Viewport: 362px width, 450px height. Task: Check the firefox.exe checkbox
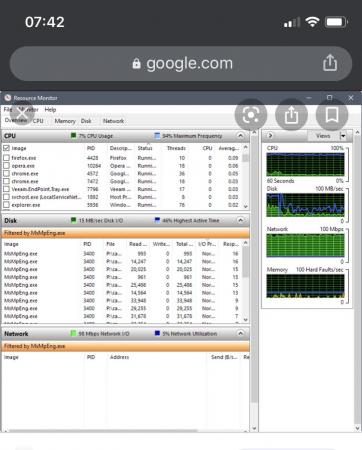6,158
